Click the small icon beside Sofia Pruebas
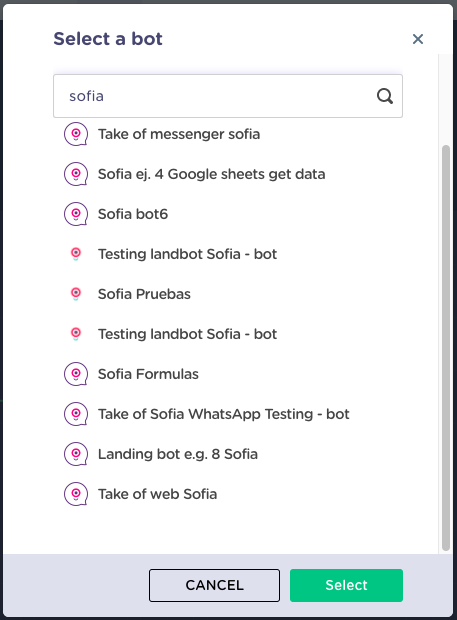This screenshot has width=457, height=620. point(76,294)
